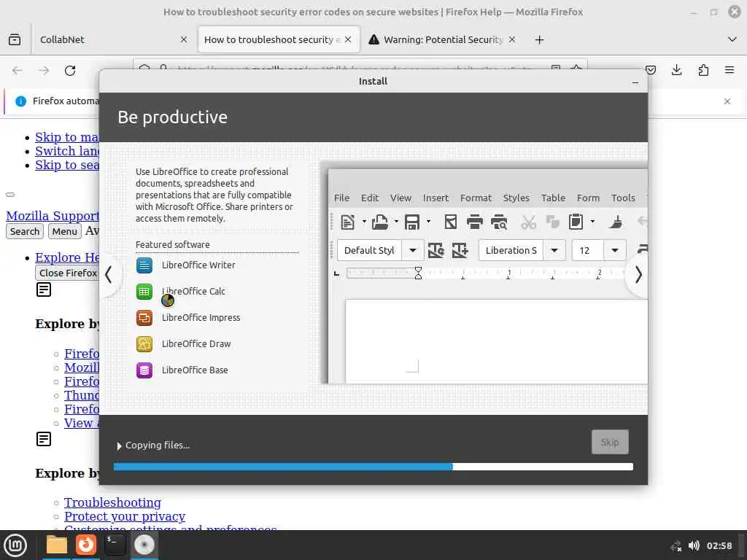Open the 'Mozill' product link in the list
The image size is (747, 560).
pos(82,367)
